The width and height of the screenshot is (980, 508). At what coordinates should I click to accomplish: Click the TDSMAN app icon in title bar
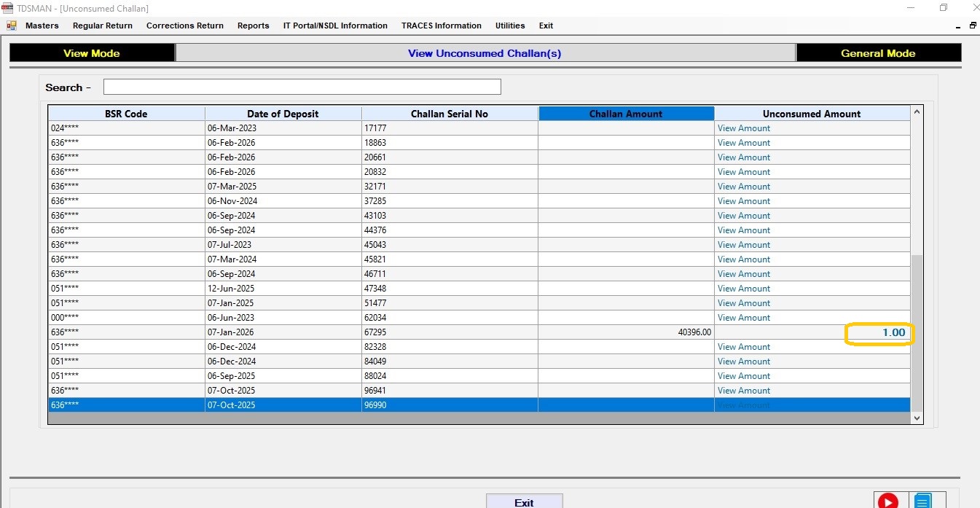pyautogui.click(x=8, y=8)
